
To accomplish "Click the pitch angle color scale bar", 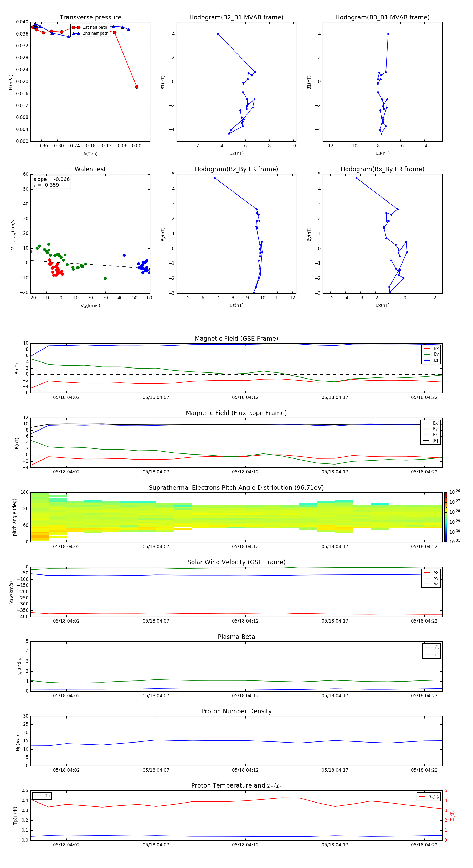I will (446, 517).
